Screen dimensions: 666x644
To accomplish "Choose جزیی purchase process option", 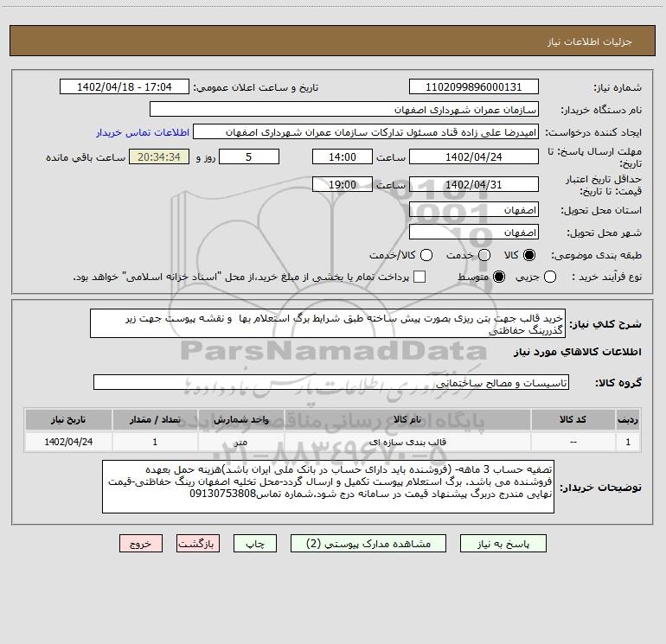I will click(x=549, y=277).
